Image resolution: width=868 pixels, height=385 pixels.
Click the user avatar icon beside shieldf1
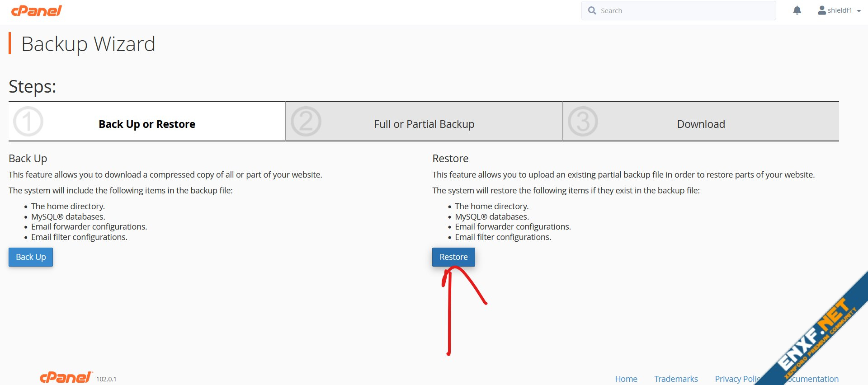[821, 10]
